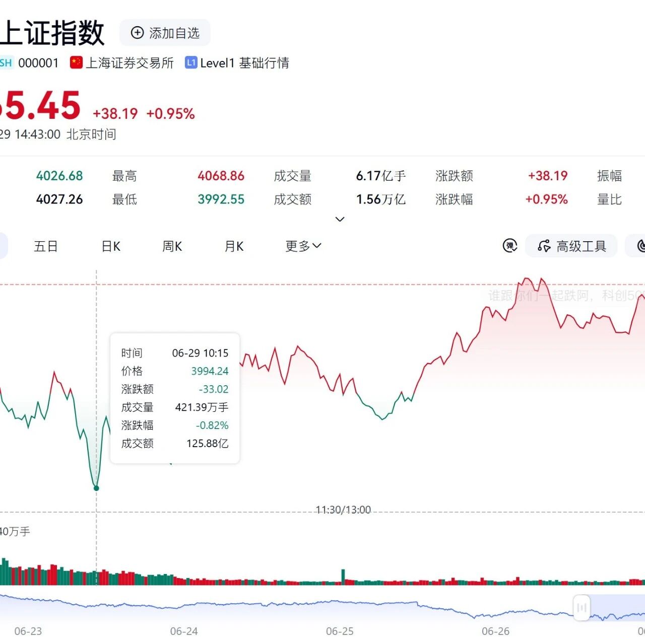Click tooltip price 3994.24

coord(210,371)
